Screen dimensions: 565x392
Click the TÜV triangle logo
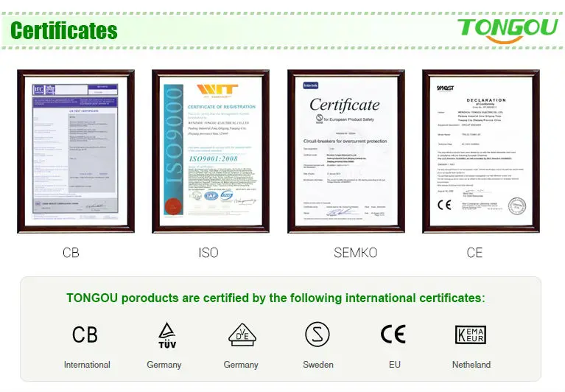click(x=167, y=335)
